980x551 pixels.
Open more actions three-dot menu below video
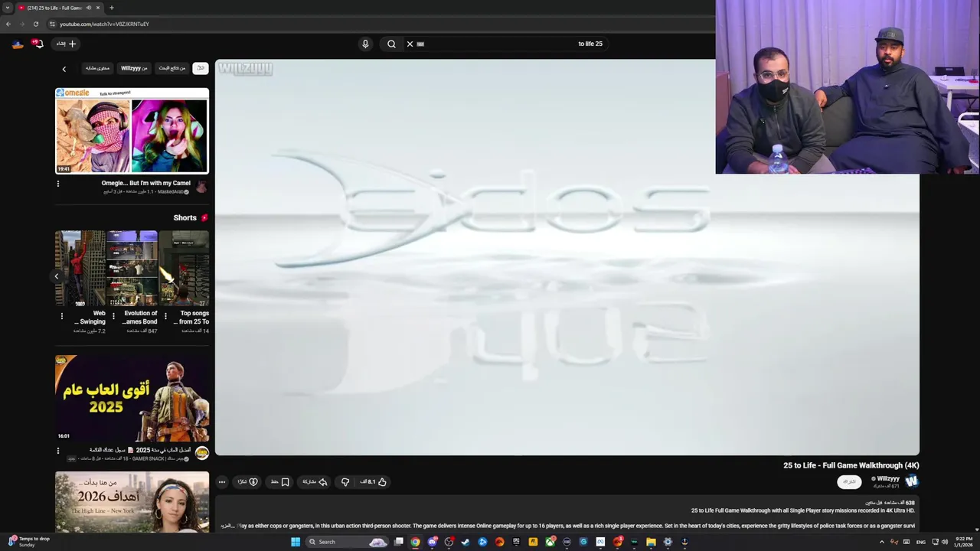tap(222, 481)
